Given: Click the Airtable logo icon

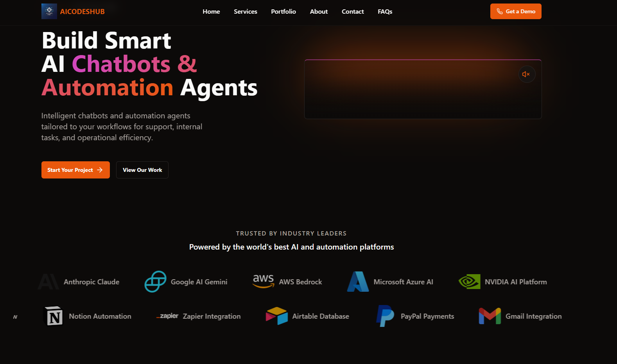Looking at the screenshot, I should pyautogui.click(x=277, y=316).
